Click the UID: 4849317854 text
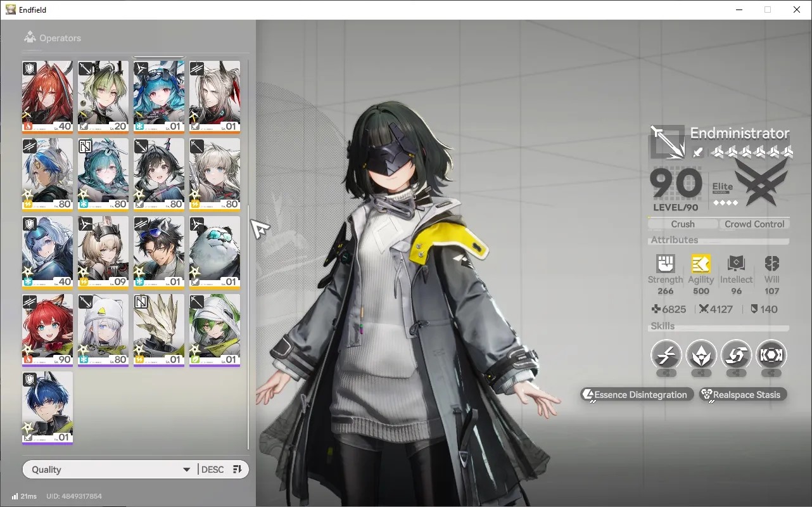The height and width of the screenshot is (507, 812). tap(74, 496)
